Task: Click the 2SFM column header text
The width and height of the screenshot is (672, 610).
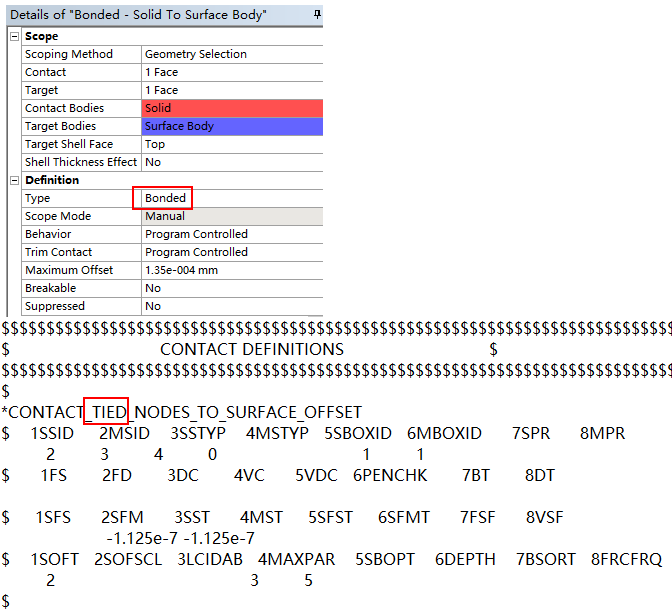Action: coord(122,517)
